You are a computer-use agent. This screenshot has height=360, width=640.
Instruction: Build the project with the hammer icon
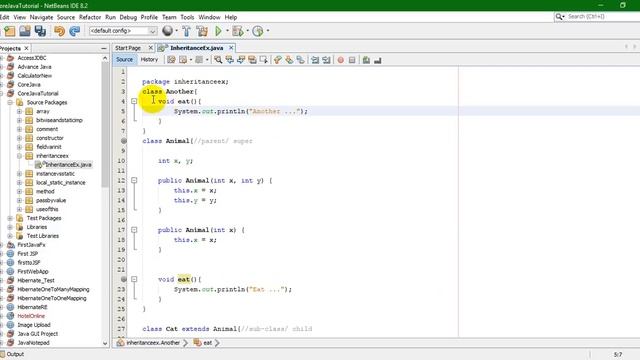tap(187, 31)
